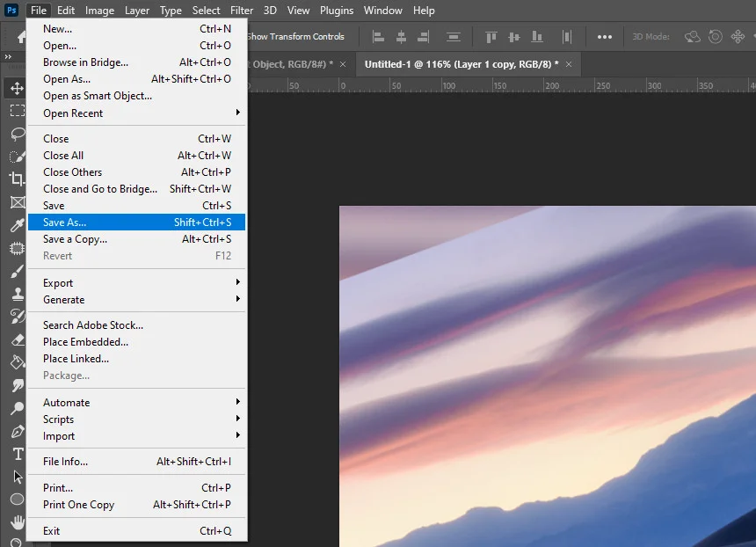The image size is (756, 547).
Task: Expand the toolbar double-arrow toggle
Action: (x=8, y=57)
